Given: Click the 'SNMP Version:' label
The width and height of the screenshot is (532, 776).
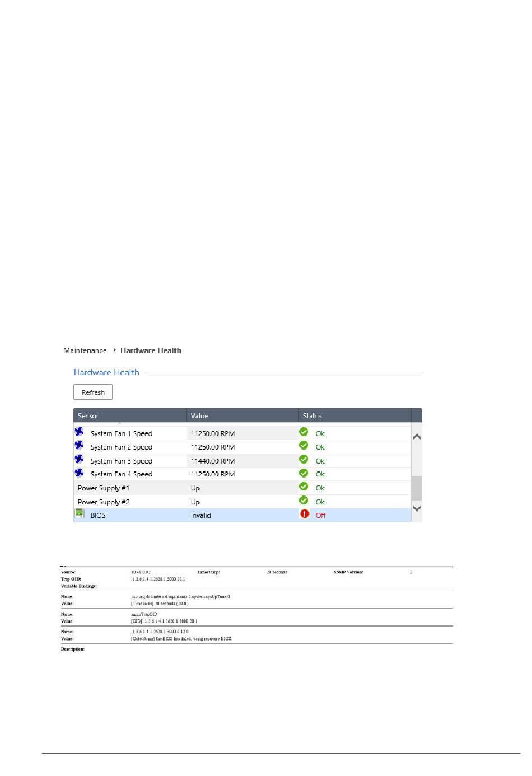Looking at the screenshot, I should [x=348, y=572].
